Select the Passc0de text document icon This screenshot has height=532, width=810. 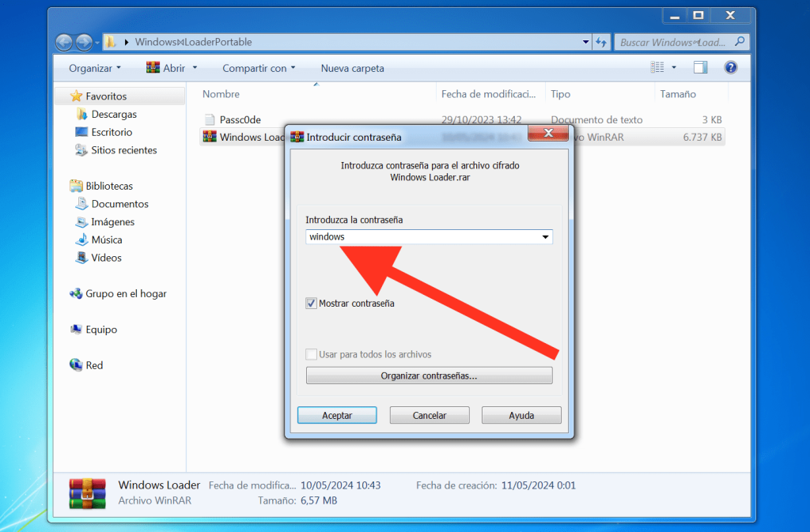coord(210,119)
